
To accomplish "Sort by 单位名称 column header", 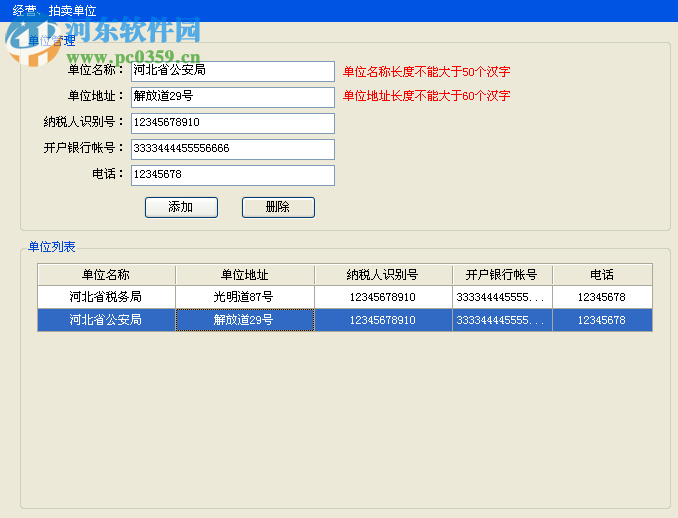I will (106, 275).
